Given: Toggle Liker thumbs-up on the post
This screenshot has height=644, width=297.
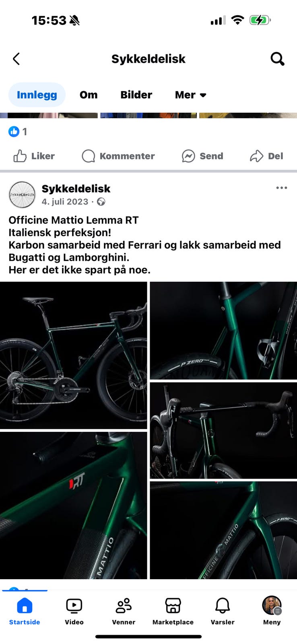Looking at the screenshot, I should [x=34, y=156].
